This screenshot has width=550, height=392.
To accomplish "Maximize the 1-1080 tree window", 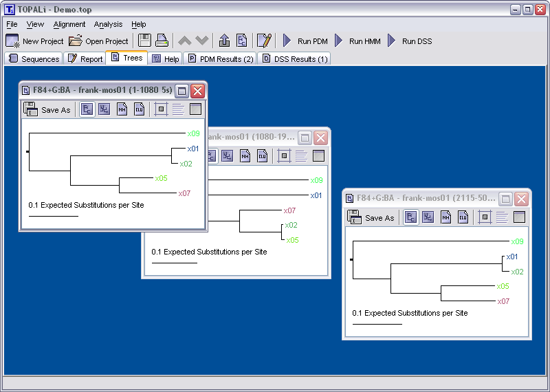I will [181, 91].
